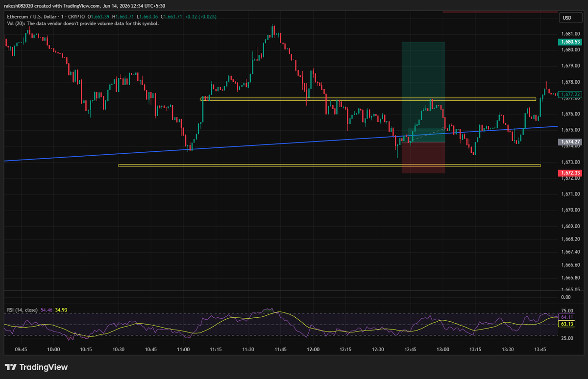The height and width of the screenshot is (379, 588).
Task: Click the red 1,672.33 price tag
Action: click(571, 173)
